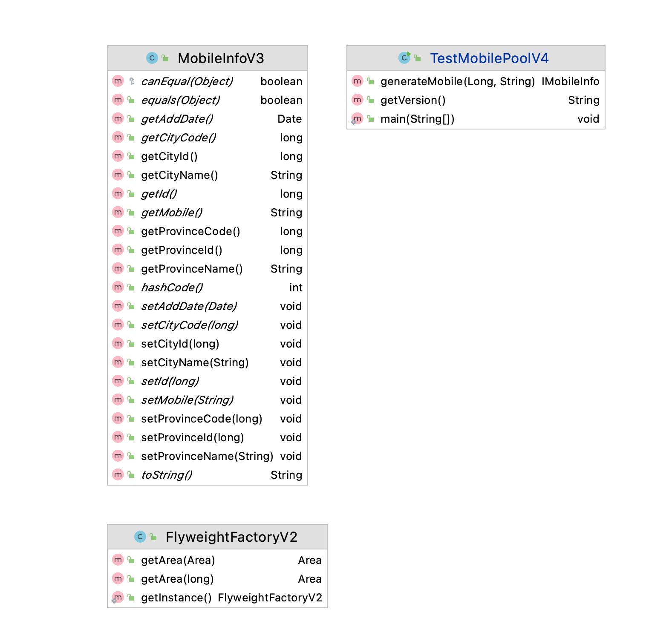Click the int return type of hashCode()
The height and width of the screenshot is (644, 646).
296,287
